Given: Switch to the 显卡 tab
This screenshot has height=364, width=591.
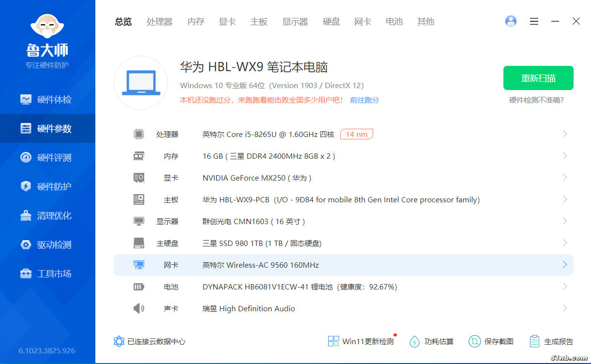Looking at the screenshot, I should coord(227,21).
